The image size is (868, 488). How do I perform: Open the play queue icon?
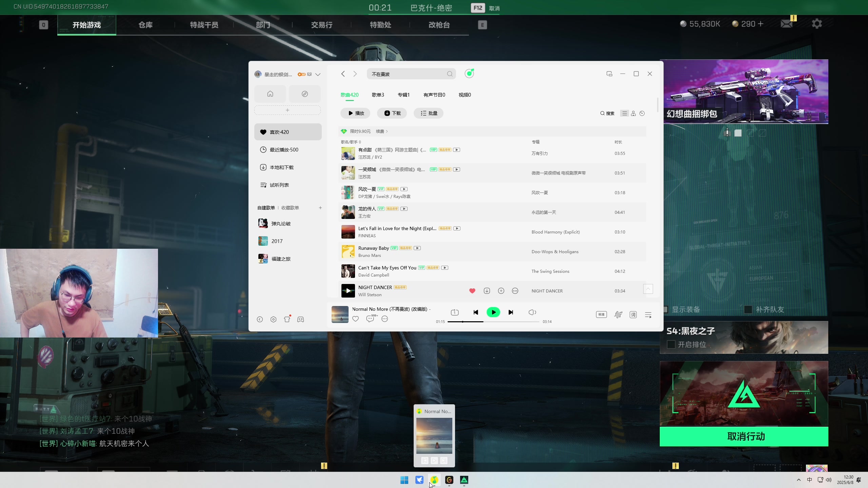(648, 315)
